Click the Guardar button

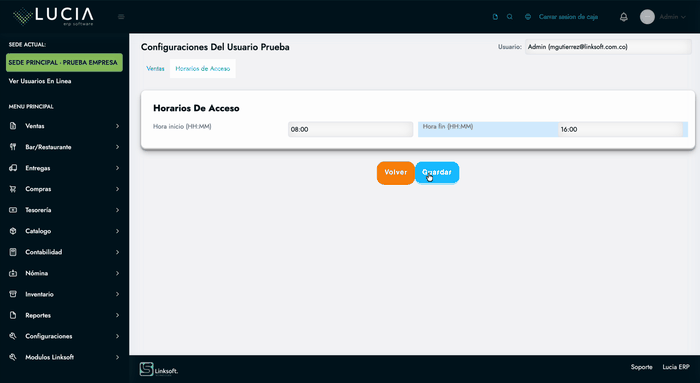[437, 172]
